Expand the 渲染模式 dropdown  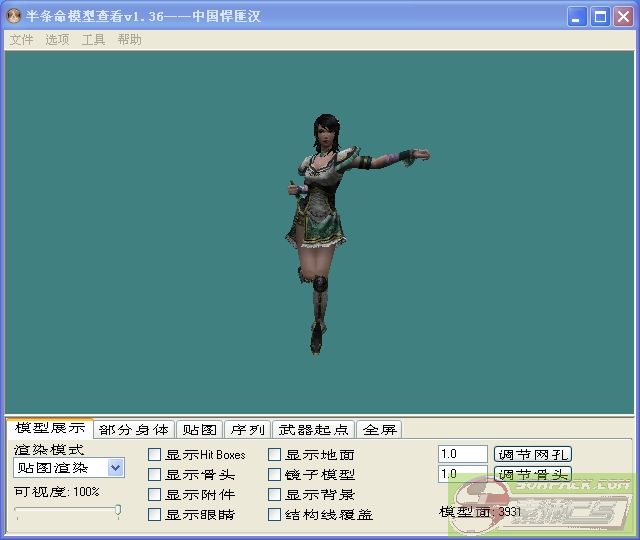115,467
